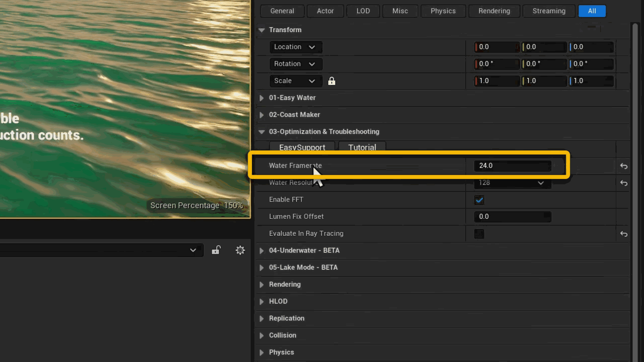Collapse the Transform section
This screenshot has height=362, width=644.
[x=262, y=30]
